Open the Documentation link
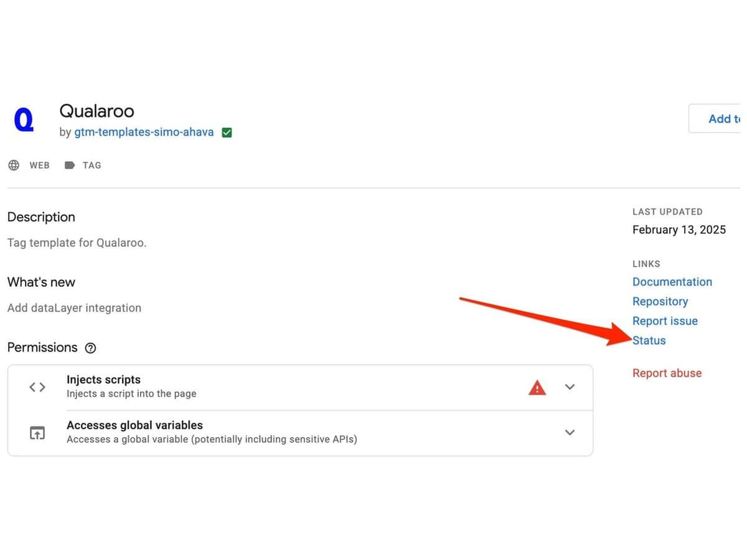The image size is (747, 560). [x=672, y=282]
